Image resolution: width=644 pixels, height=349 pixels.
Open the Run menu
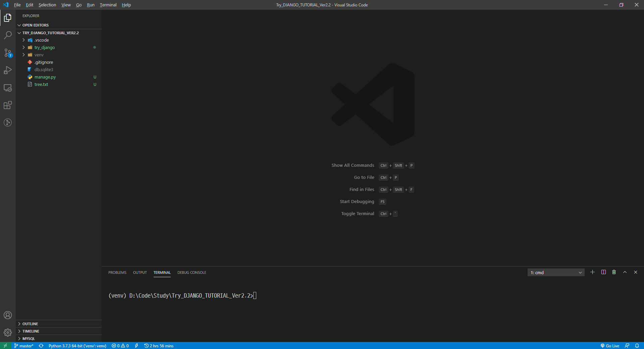click(91, 5)
